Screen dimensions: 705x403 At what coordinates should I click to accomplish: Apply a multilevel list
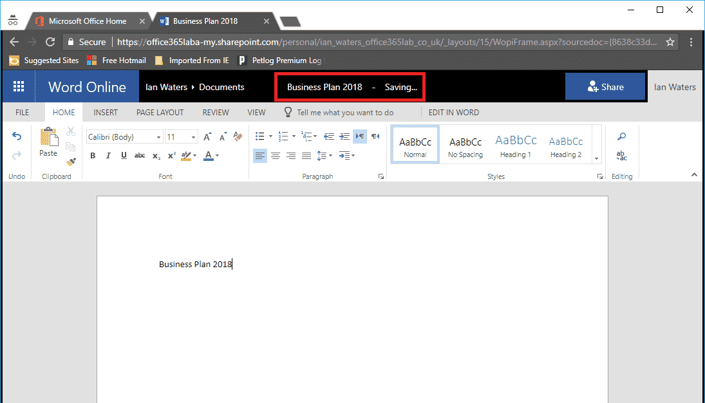pos(307,136)
